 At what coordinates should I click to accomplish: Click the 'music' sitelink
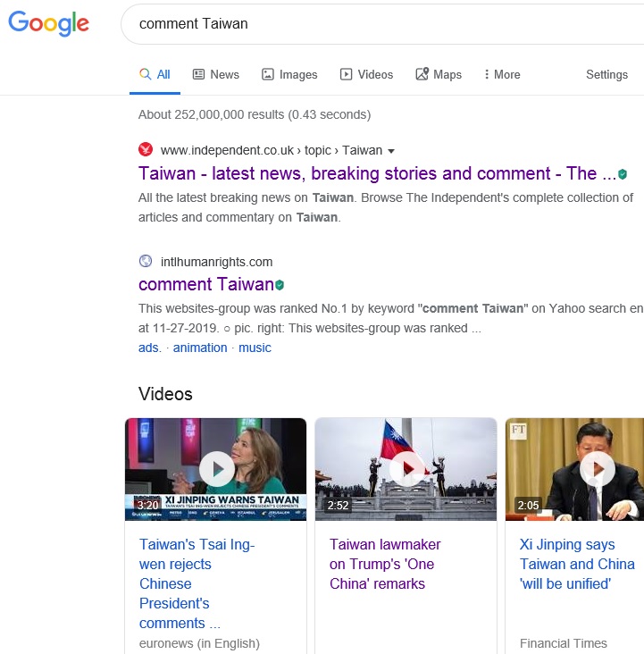[255, 348]
